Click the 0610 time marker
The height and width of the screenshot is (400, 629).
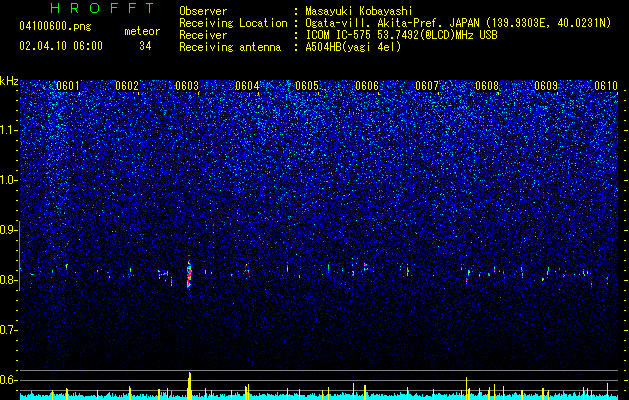coord(606,86)
